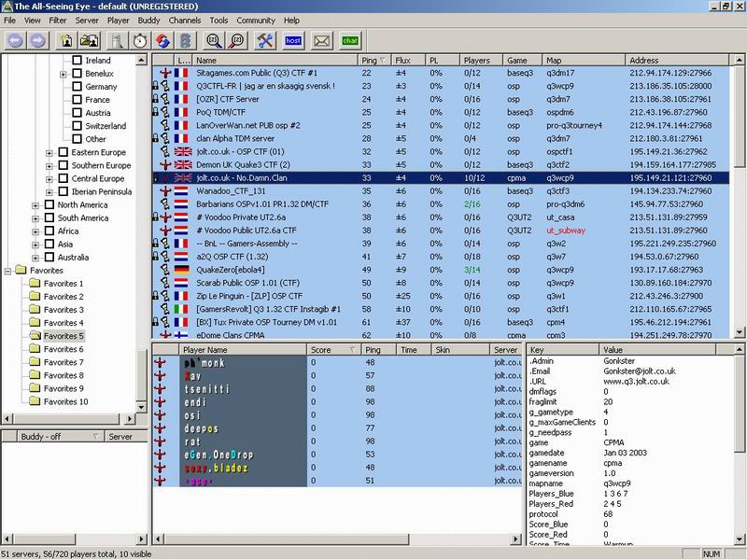Viewport: 747px width, 560px height.
Task: Expand the Iberian Peninsula tree node
Action: (49, 192)
